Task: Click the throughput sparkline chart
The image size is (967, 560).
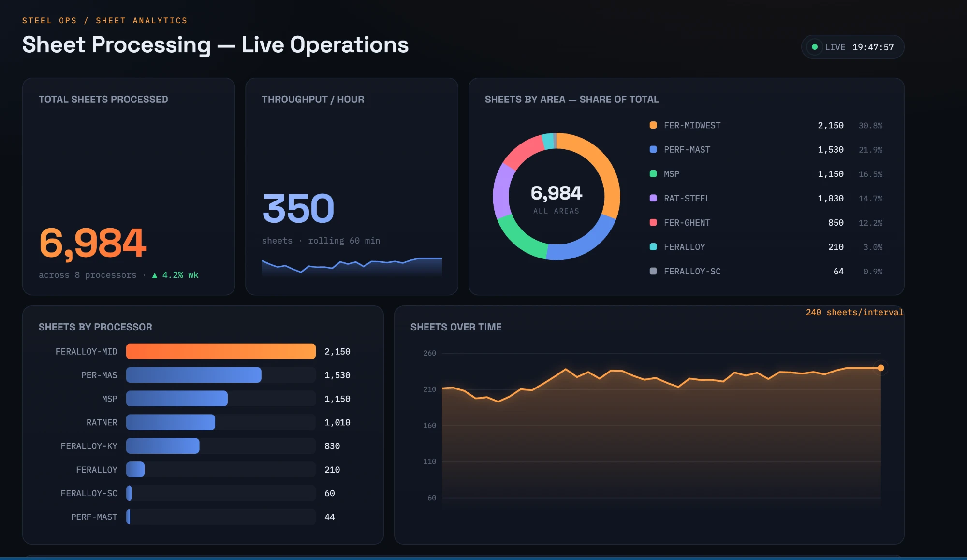Action: click(x=352, y=267)
